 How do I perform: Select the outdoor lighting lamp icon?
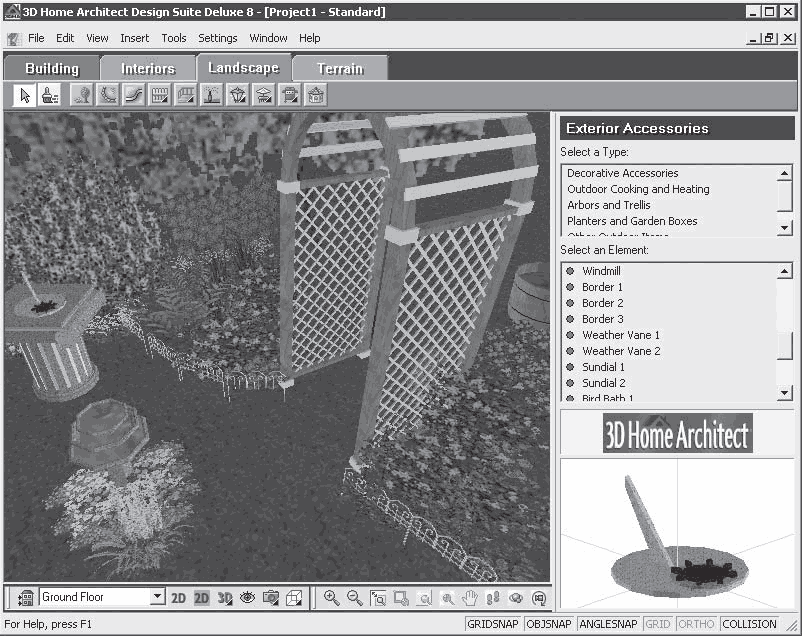tap(238, 95)
